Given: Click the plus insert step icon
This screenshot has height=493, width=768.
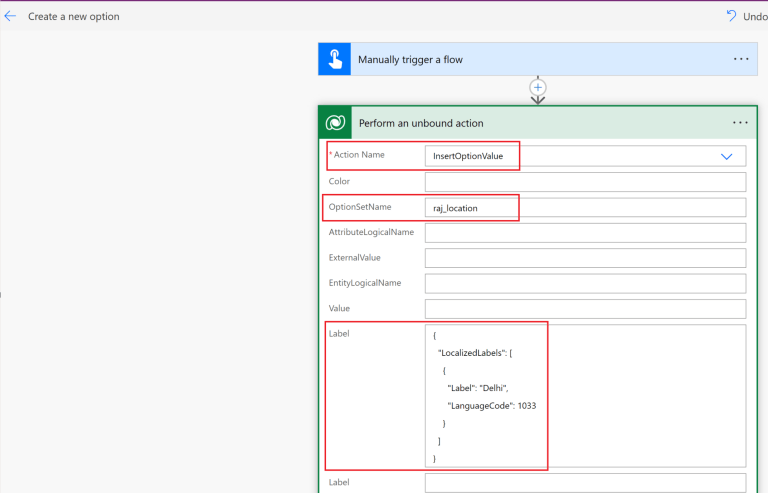Looking at the screenshot, I should tap(538, 88).
